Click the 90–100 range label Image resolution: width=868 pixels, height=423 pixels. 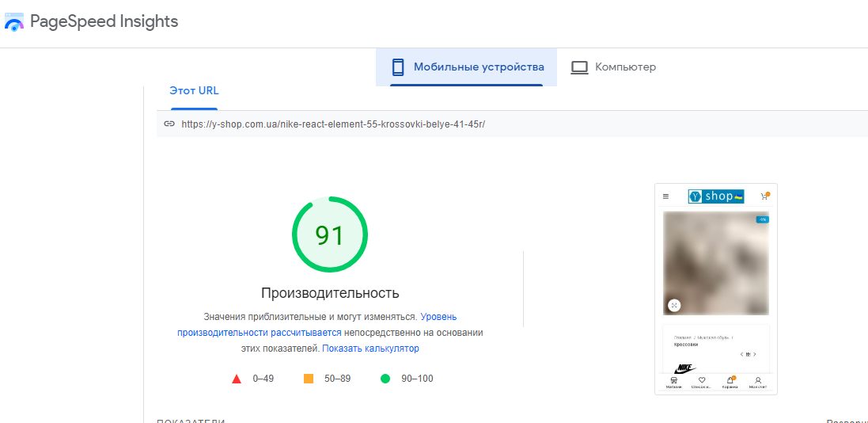[x=417, y=379]
